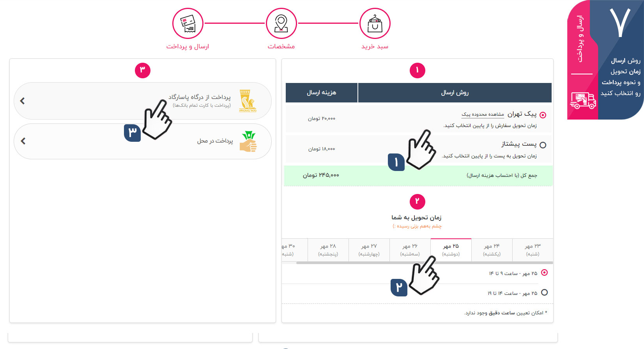Click the cash-in-hand icon beside پرداخت در محل
The width and height of the screenshot is (644, 349).
coord(248,141)
